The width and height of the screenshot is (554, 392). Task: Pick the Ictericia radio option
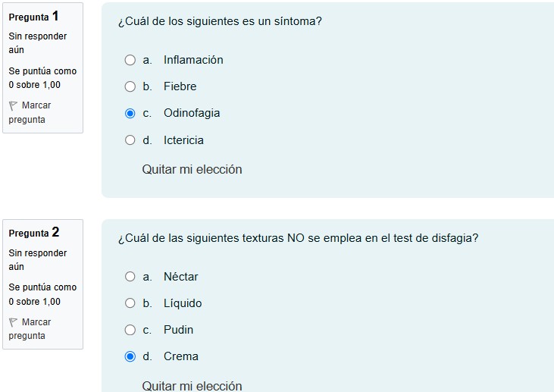(130, 140)
